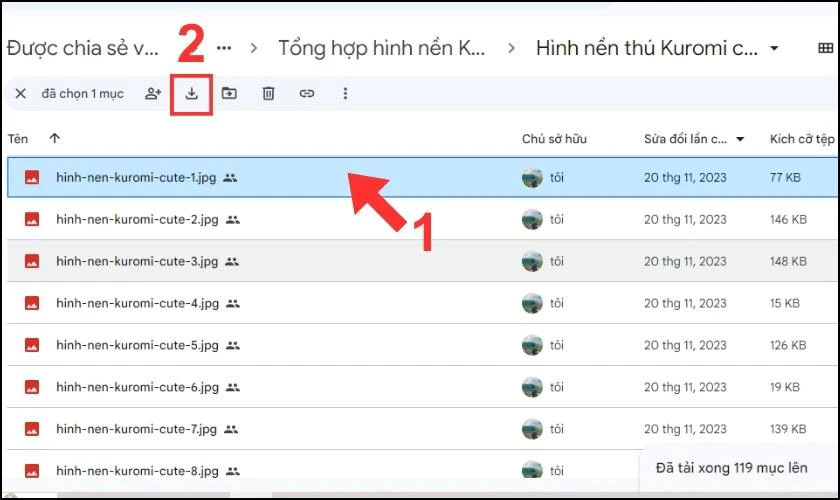Viewport: 840px width, 500px height.
Task: Click image file icon of kuromi-cute-4.jpg
Action: (x=32, y=303)
